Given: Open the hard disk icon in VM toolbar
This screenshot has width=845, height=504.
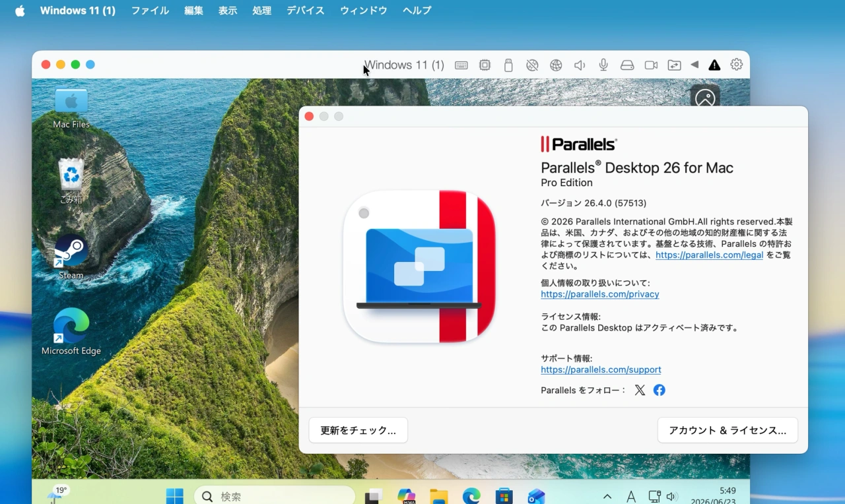Looking at the screenshot, I should [627, 65].
